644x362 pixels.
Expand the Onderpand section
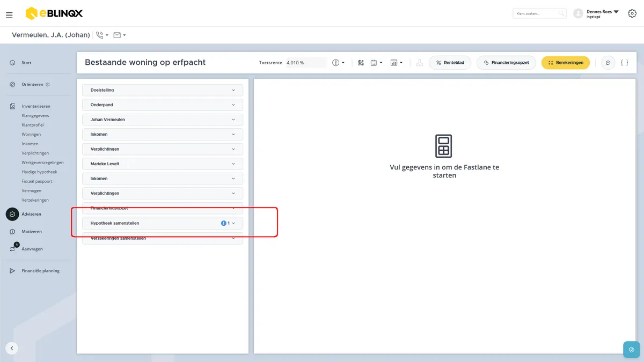click(x=163, y=105)
